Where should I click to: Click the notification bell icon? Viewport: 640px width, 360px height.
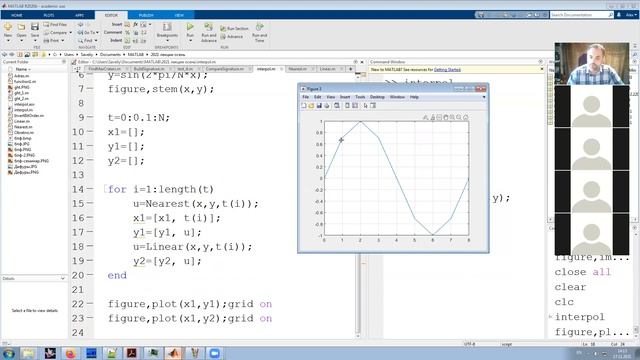619,15
